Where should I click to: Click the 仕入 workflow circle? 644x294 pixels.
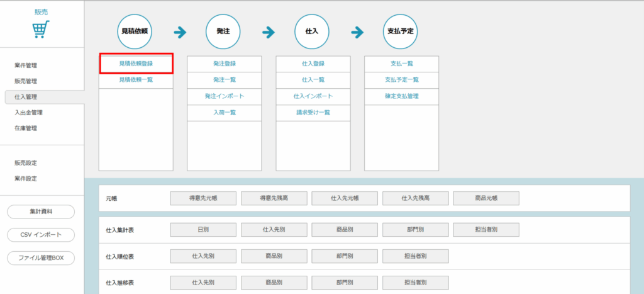coord(313,31)
